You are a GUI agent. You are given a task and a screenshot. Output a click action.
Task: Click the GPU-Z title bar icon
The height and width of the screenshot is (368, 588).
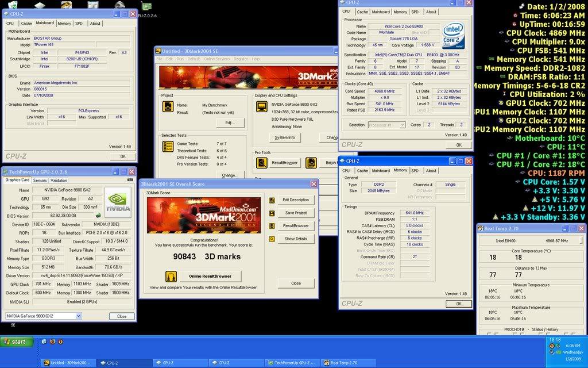point(6,172)
